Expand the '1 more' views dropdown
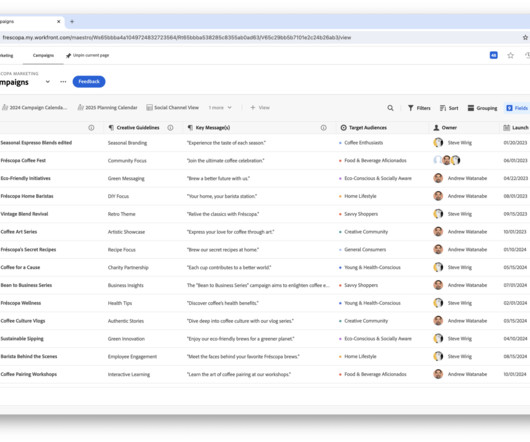This screenshot has height=442, width=530. (x=220, y=108)
